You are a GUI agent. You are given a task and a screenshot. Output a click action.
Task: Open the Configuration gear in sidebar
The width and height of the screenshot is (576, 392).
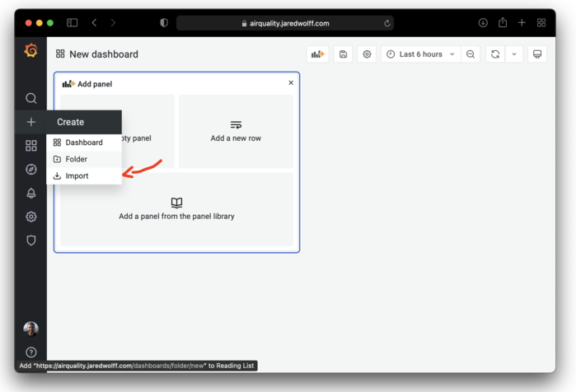coord(31,217)
